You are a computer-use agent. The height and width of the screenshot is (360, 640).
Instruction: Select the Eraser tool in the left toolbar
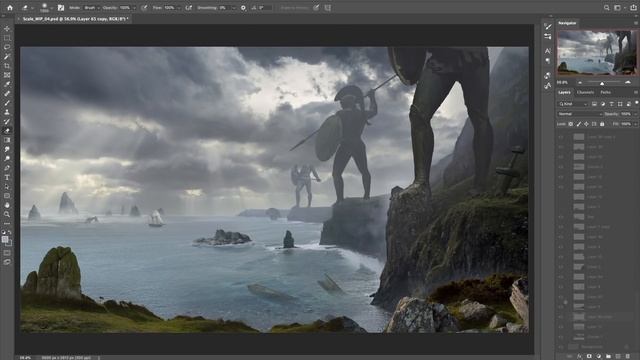(x=7, y=131)
